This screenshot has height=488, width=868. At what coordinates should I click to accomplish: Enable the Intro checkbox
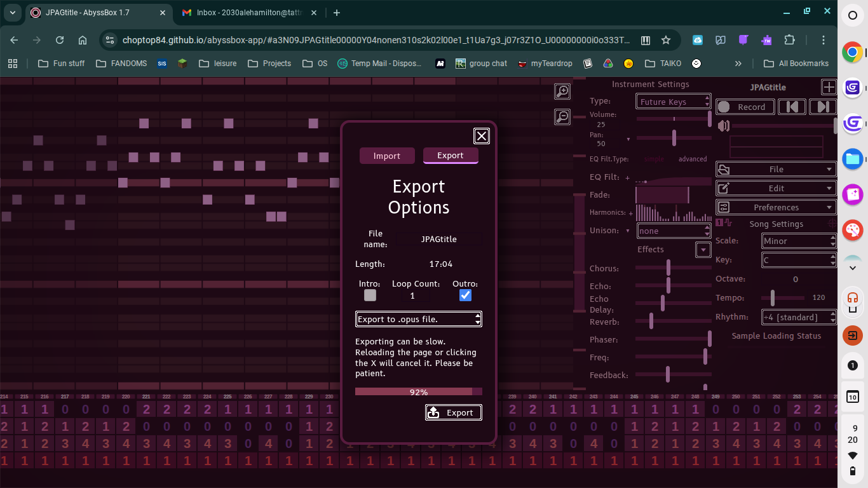(370, 295)
